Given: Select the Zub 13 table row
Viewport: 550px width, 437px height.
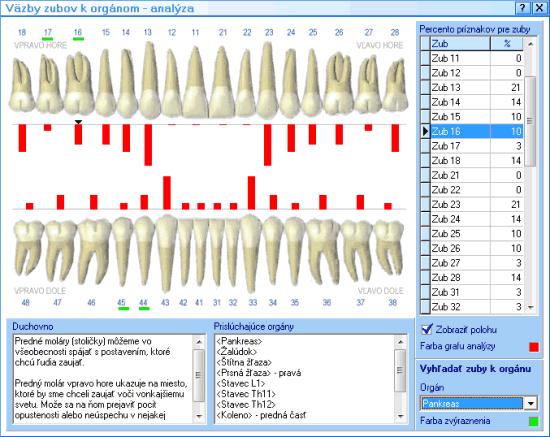Looking at the screenshot, I should (x=472, y=87).
